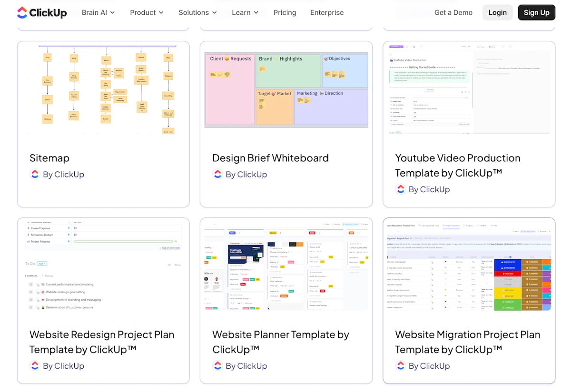Click Design Brief Whiteboard preview thumbnail

pyautogui.click(x=286, y=90)
